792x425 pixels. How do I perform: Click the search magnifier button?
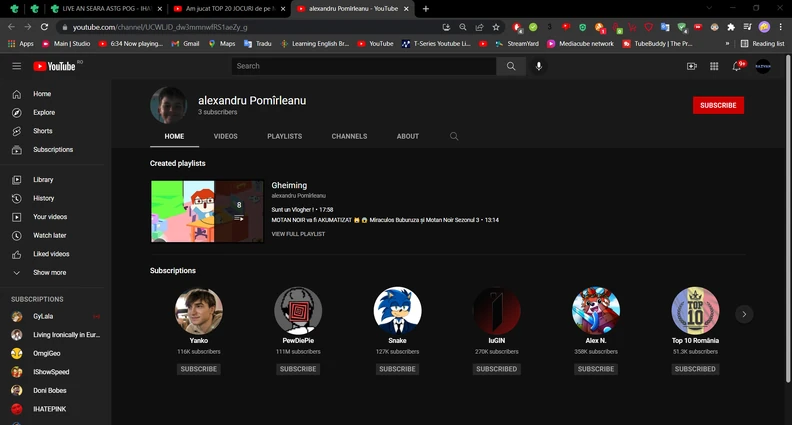(511, 66)
